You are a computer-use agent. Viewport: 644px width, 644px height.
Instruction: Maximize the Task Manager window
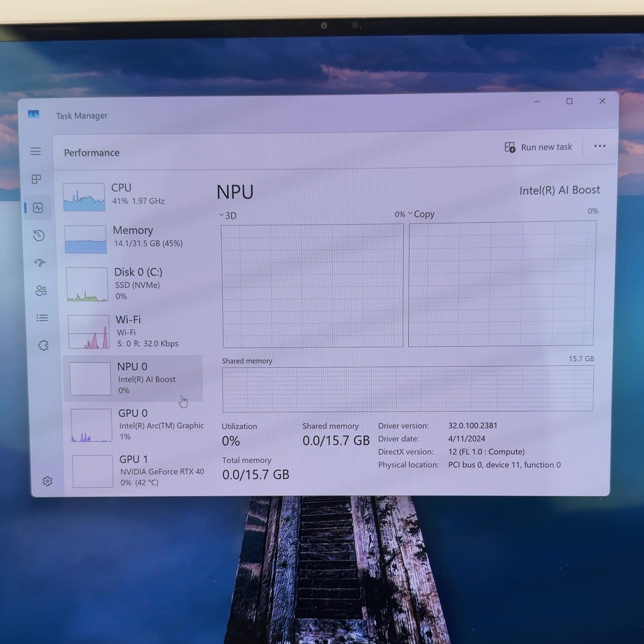pos(569,102)
